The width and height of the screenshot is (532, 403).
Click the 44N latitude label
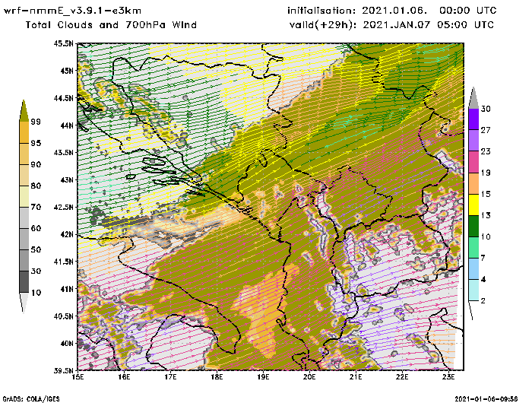tap(67, 125)
